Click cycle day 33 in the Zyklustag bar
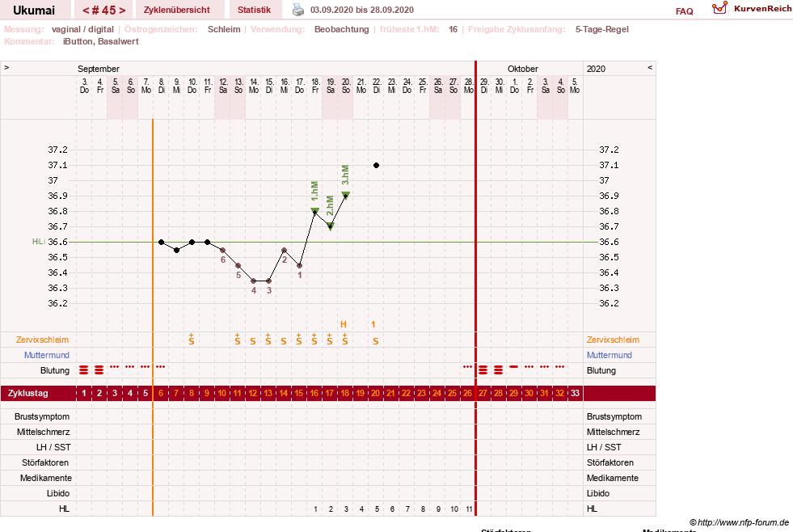 click(575, 394)
